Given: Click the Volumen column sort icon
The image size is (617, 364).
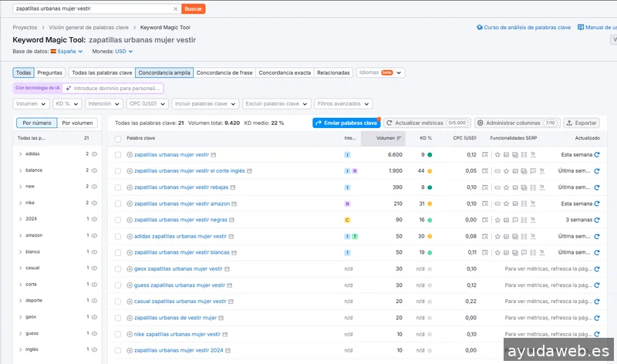Looking at the screenshot, I should pyautogui.click(x=399, y=139).
